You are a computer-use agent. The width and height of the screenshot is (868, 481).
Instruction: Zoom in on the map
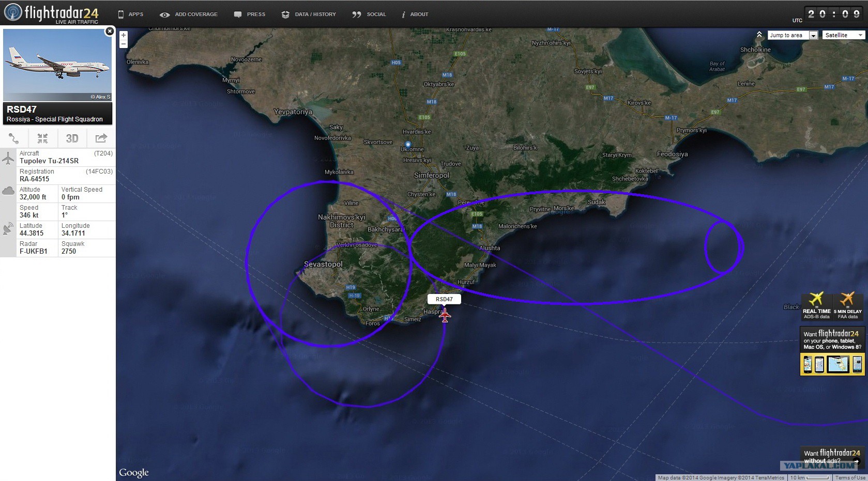pos(124,35)
